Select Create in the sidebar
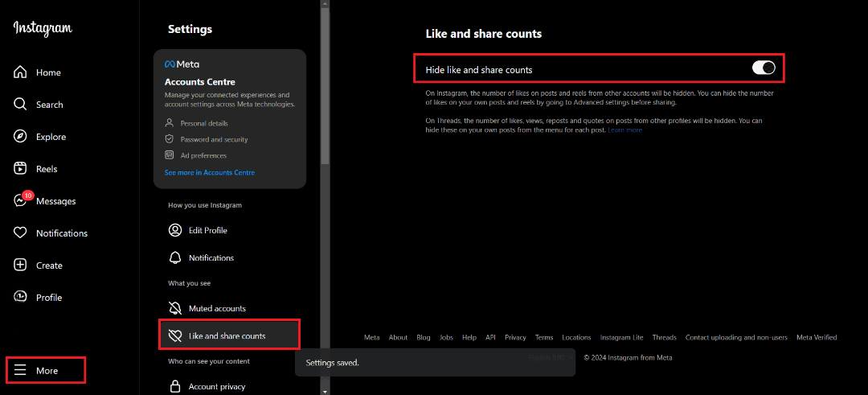 49,265
